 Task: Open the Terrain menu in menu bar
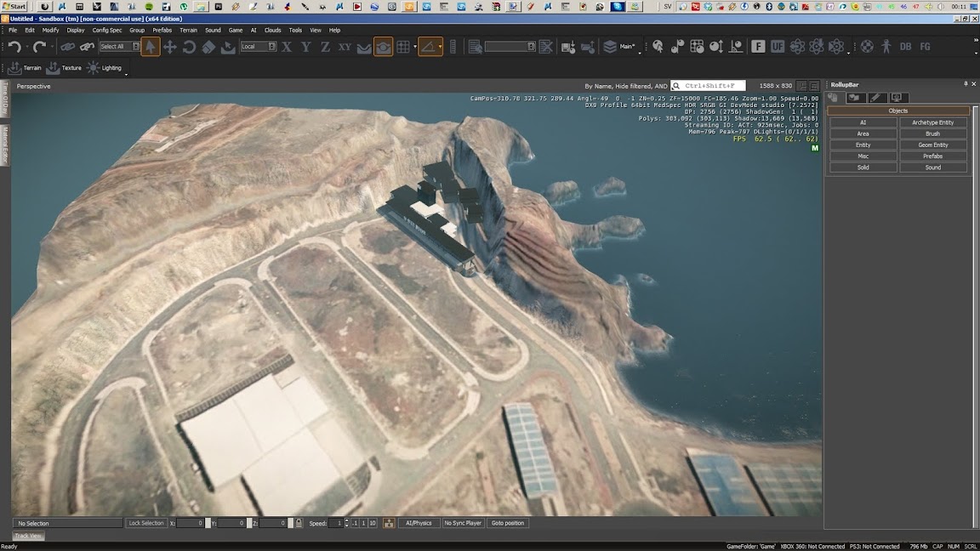coord(188,30)
